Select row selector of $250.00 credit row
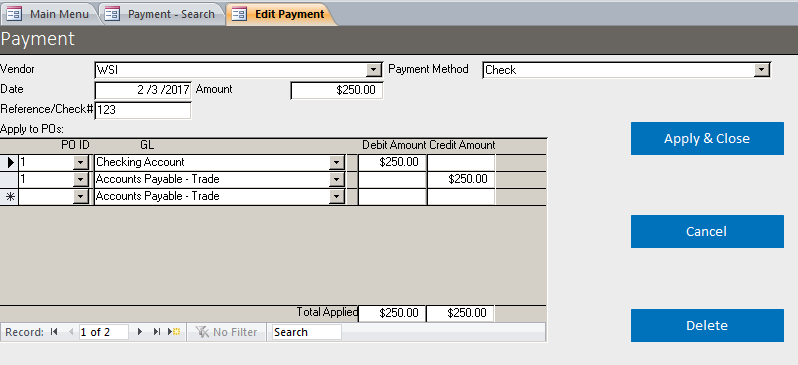Image resolution: width=798 pixels, height=365 pixels. (x=9, y=180)
